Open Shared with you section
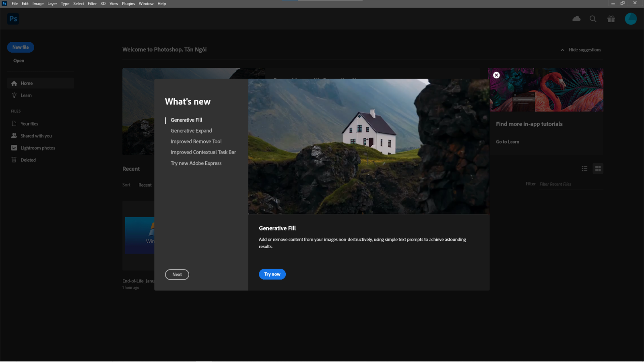644x362 pixels. (x=36, y=136)
